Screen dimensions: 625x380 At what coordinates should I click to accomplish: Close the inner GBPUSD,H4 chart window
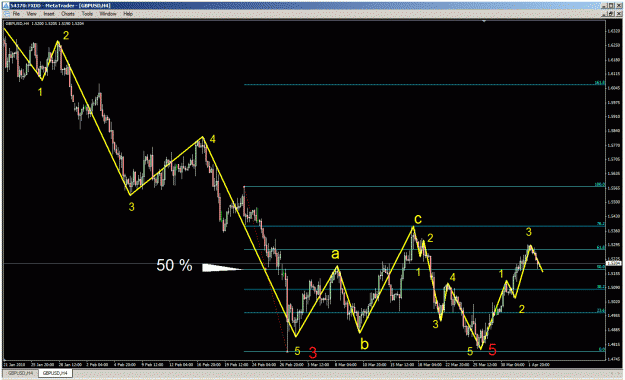[x=619, y=13]
